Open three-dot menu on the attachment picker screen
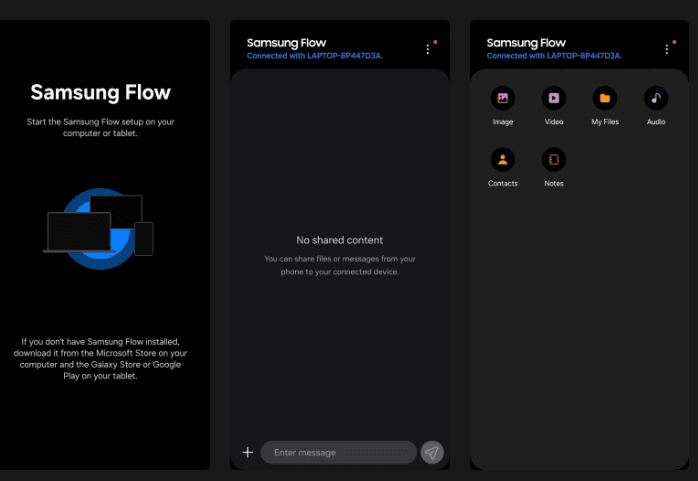Image resolution: width=698 pixels, height=481 pixels. [667, 48]
